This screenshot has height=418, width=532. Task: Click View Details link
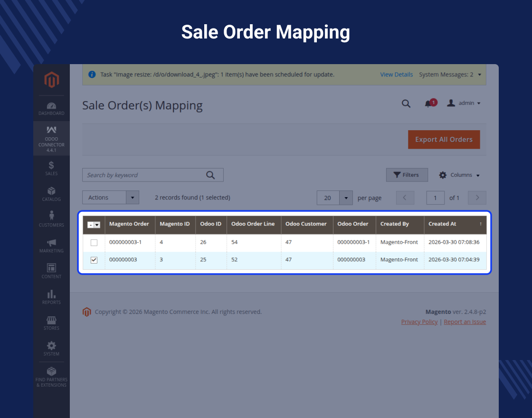click(x=396, y=75)
